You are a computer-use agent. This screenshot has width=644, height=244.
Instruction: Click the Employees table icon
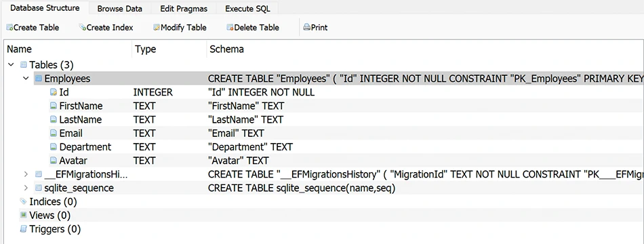pos(38,78)
